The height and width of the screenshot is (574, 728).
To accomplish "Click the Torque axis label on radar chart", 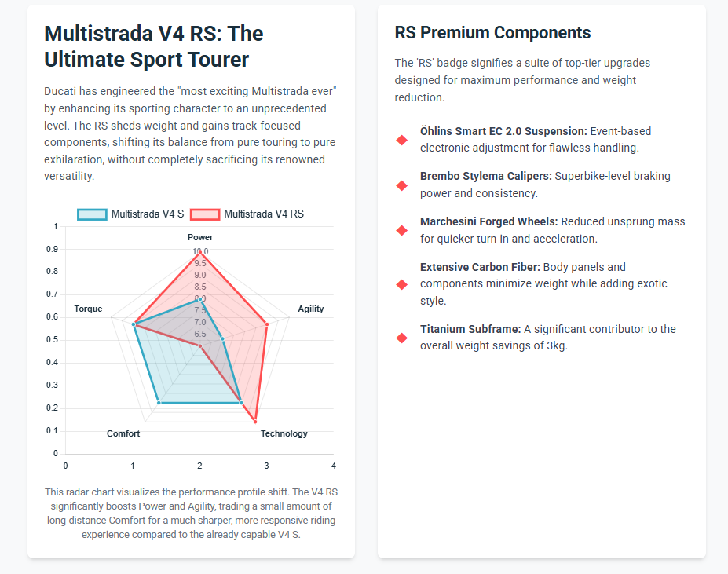I will [88, 309].
